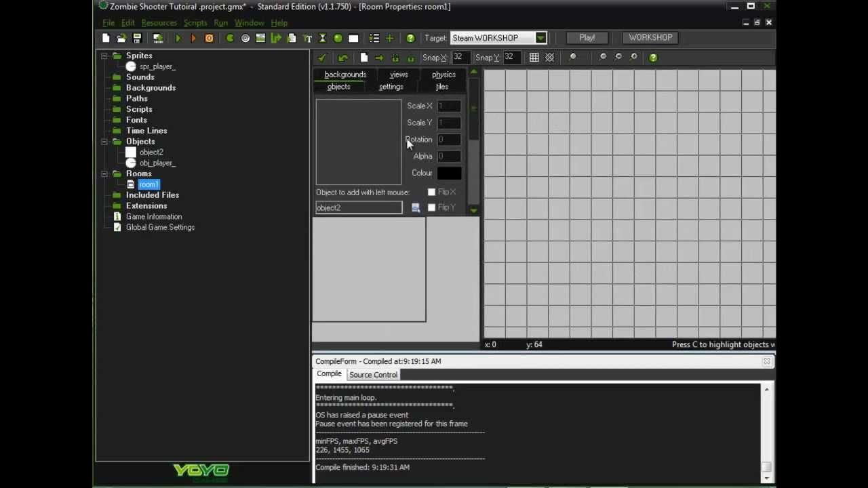Click magnifier icon left of zoom buttons
Screen dimensions: 868x488
(x=573, y=58)
